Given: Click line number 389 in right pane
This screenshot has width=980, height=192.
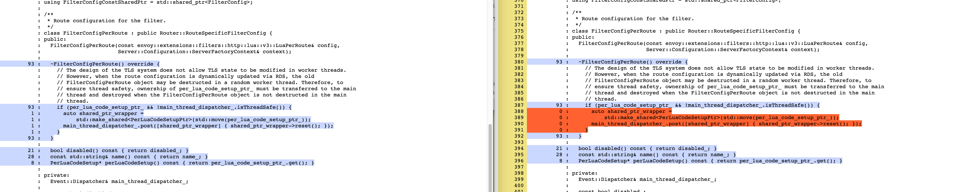Looking at the screenshot, I should 519,117.
